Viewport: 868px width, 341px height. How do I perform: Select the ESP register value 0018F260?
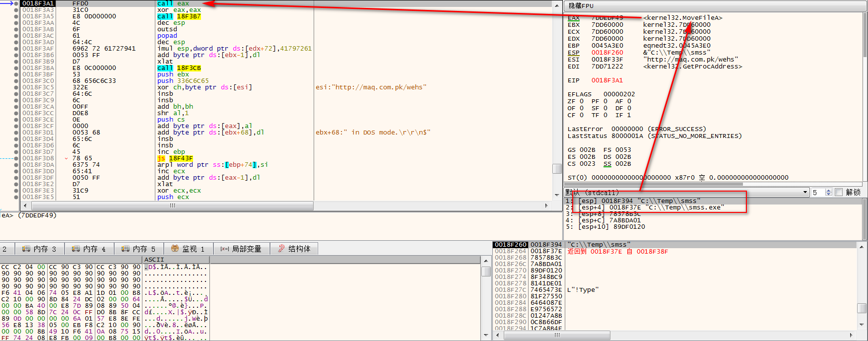click(607, 53)
